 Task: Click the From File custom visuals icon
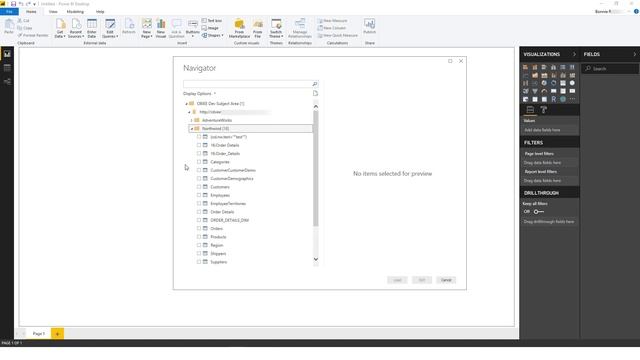click(258, 28)
